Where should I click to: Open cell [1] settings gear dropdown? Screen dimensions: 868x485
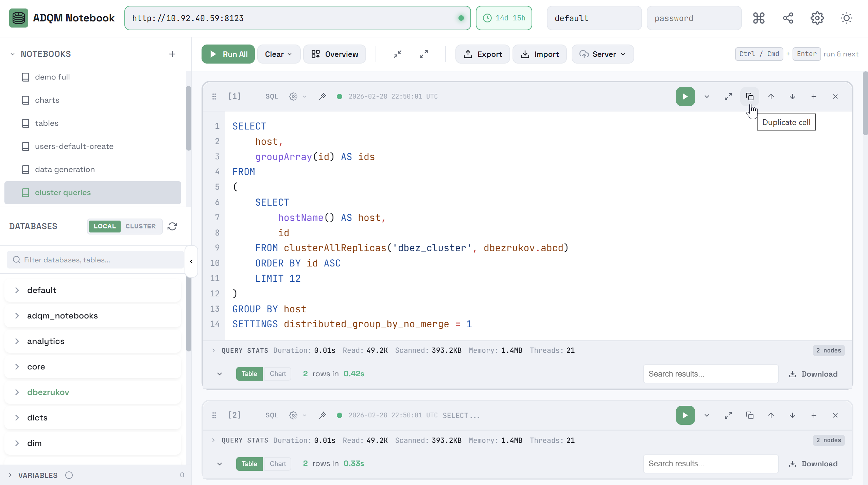(x=298, y=97)
